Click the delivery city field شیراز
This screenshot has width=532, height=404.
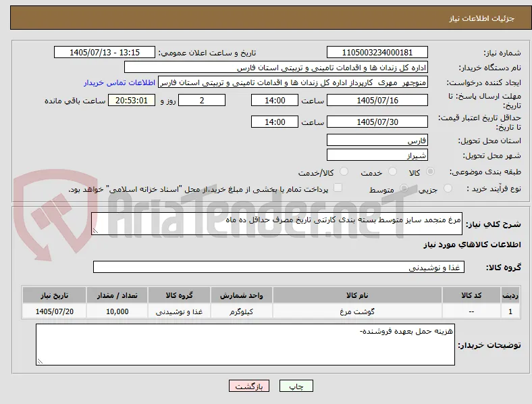pyautogui.click(x=377, y=155)
